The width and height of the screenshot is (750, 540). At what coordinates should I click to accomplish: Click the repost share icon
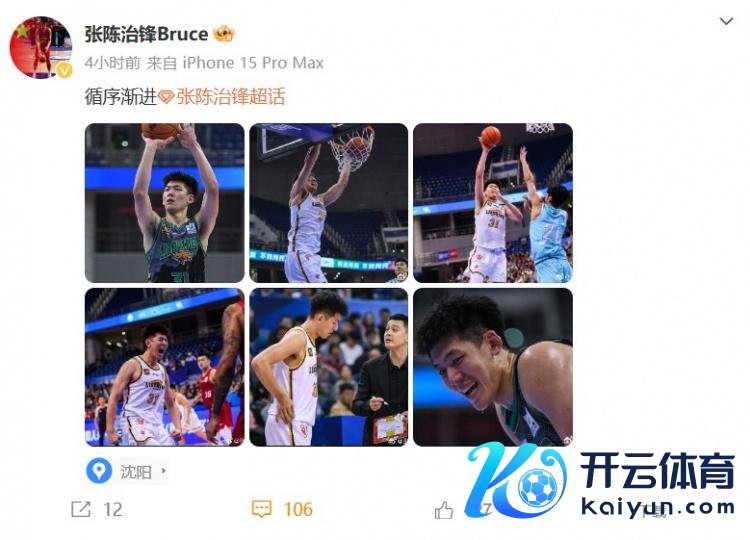tap(80, 509)
